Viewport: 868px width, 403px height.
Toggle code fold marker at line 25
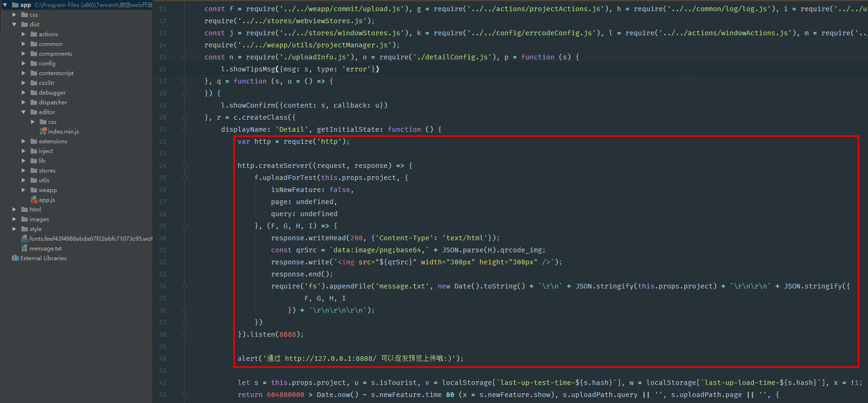[184, 178]
